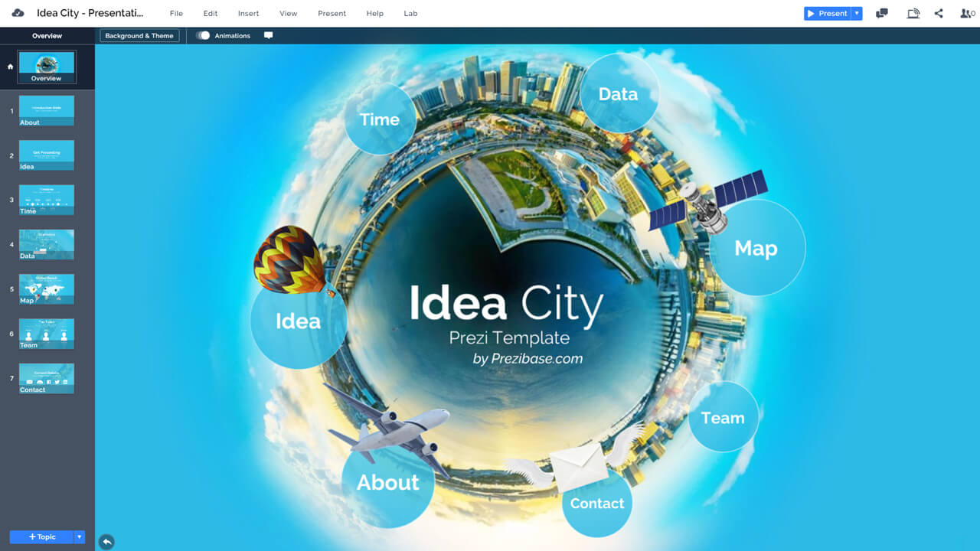980x551 pixels.
Task: Open the Insert menu
Action: (248, 14)
